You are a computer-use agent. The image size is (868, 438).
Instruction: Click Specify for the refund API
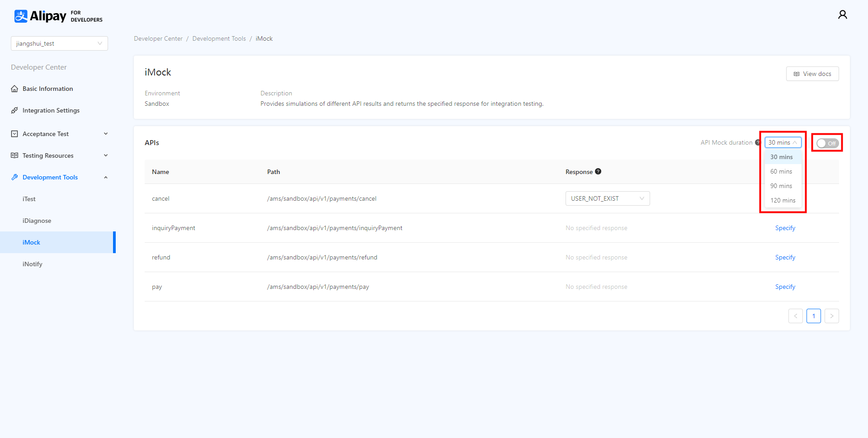coord(785,257)
